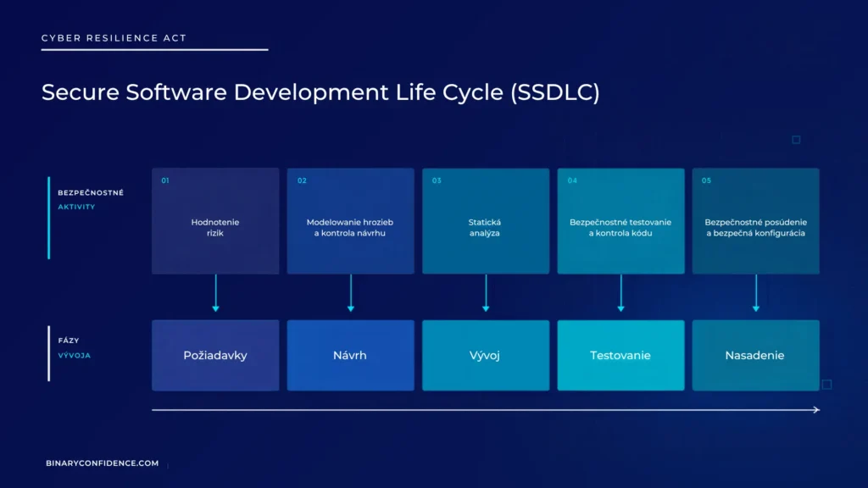The width and height of the screenshot is (868, 488).
Task: Click 'Bezpečnostné posúdenie a bezpečná konfigurácia' box
Action: [755, 221]
